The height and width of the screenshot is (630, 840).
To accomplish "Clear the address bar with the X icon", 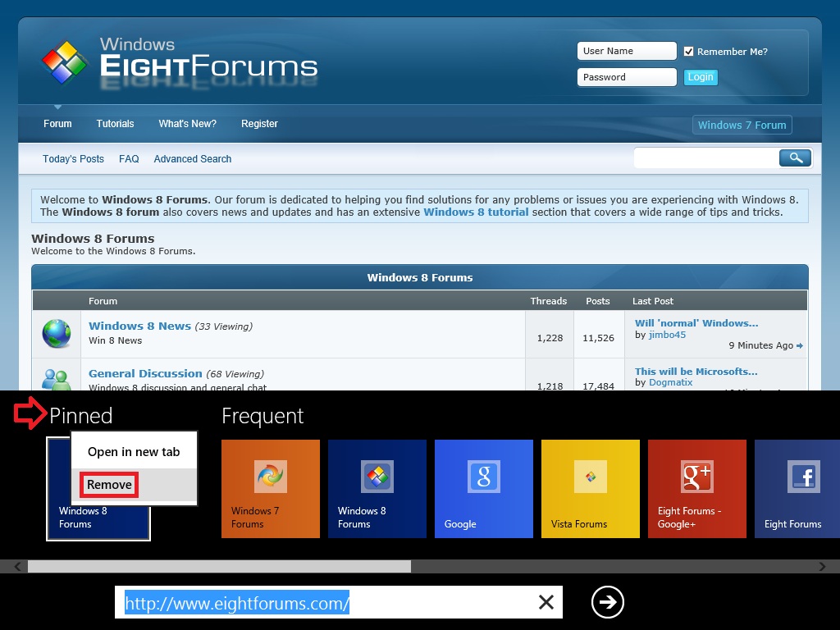I will 546,602.
